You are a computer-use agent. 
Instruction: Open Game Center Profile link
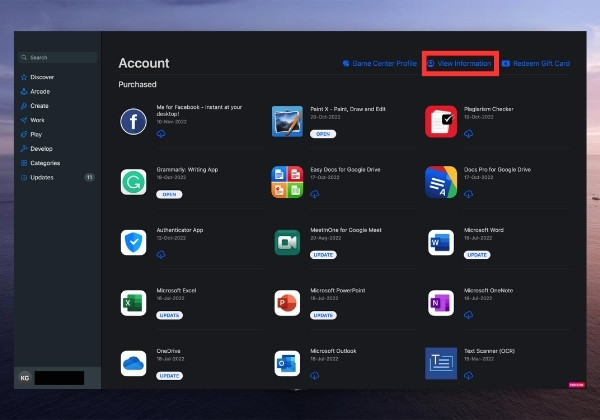point(380,63)
